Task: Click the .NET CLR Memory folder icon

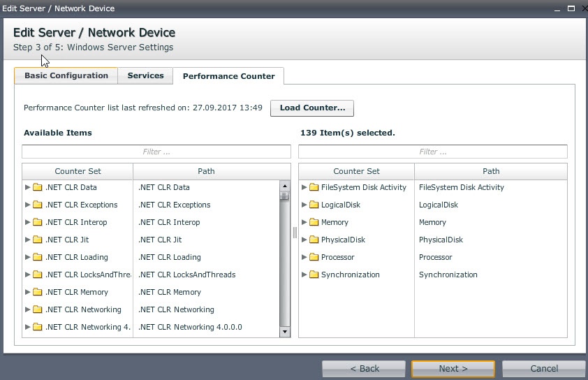Action: coord(38,292)
